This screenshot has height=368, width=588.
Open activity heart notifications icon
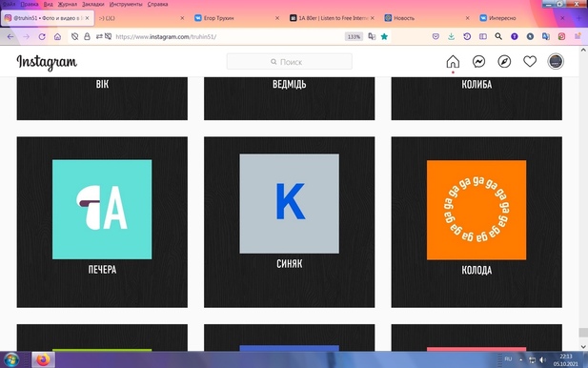[530, 62]
